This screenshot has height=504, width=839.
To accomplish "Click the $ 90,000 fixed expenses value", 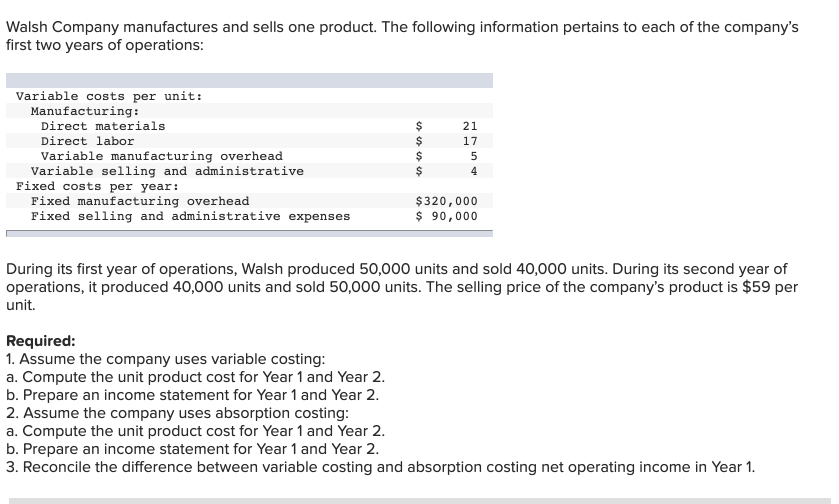I will point(446,216).
